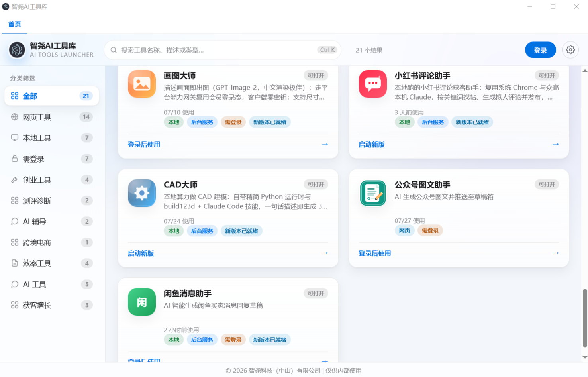Screen dimensions: 588x377
Task: Click the chat bubble icon beside AI 工具
Action: point(15,284)
